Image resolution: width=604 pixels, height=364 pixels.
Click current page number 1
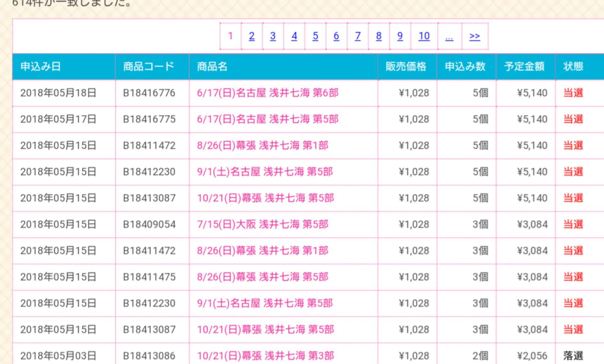click(x=230, y=36)
